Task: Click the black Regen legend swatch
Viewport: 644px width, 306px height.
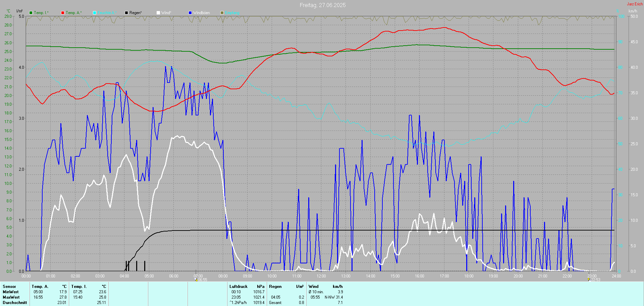Action: coord(126,13)
